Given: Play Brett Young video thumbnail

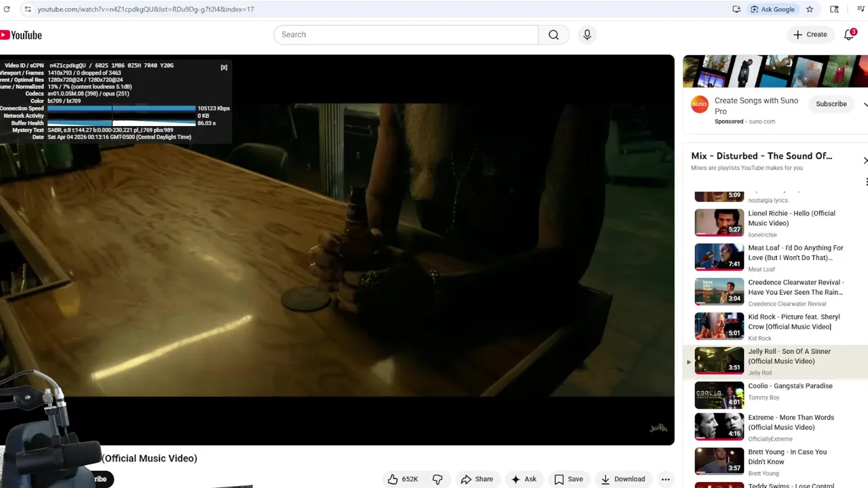Looking at the screenshot, I should click(x=719, y=461).
